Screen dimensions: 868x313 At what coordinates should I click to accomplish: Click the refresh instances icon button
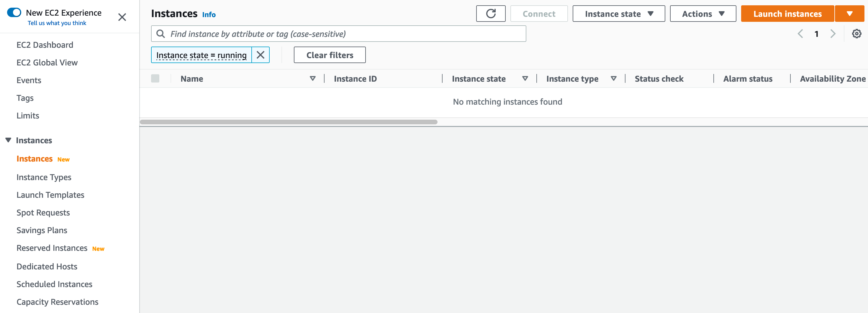click(491, 14)
